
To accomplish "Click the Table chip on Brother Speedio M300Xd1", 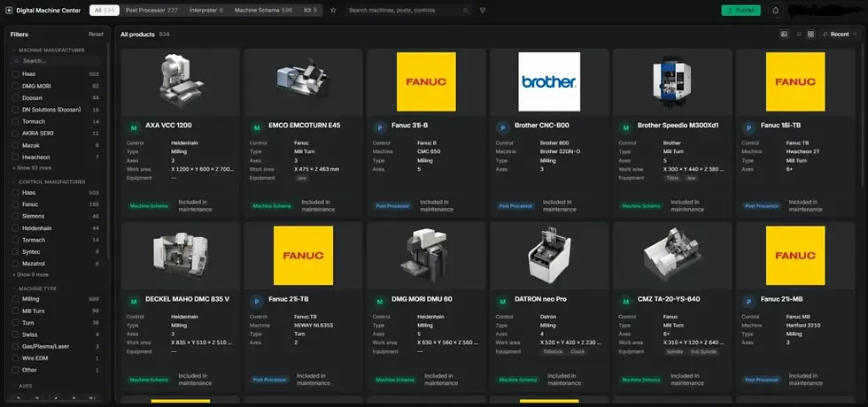I will coord(672,178).
